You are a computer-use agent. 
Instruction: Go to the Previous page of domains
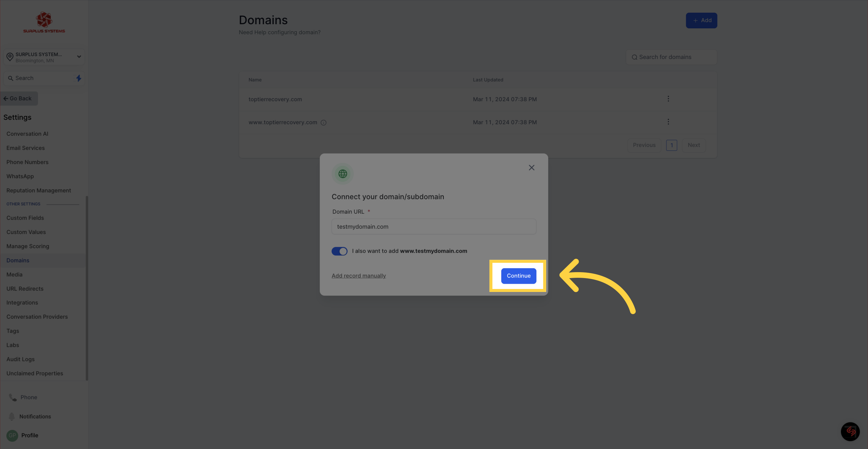coord(644,145)
